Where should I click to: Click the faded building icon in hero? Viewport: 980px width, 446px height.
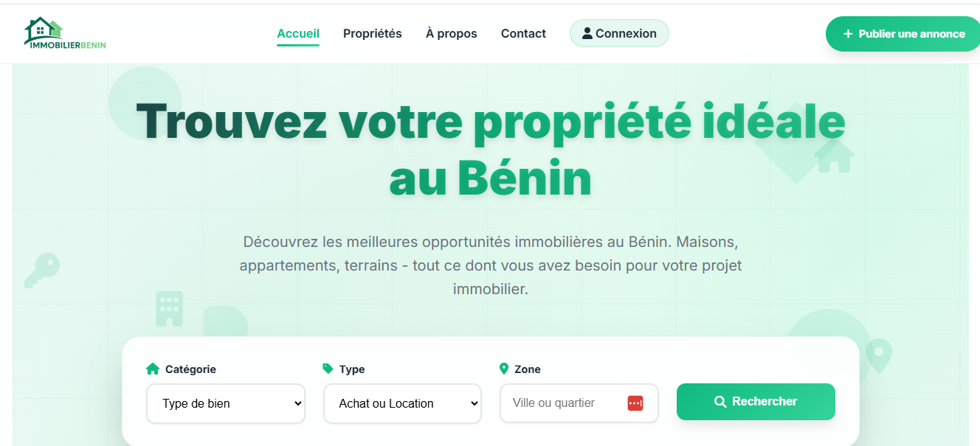[x=169, y=308]
